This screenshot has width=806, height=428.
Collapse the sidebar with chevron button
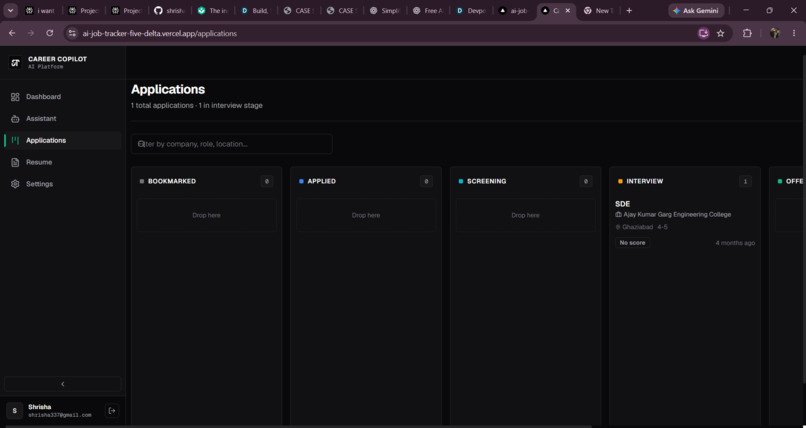tap(63, 384)
